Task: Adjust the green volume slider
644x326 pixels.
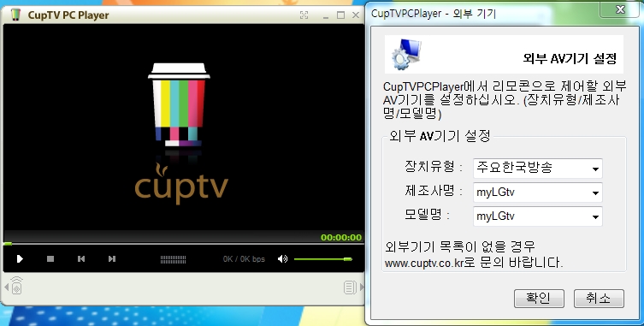Action: tap(323, 259)
